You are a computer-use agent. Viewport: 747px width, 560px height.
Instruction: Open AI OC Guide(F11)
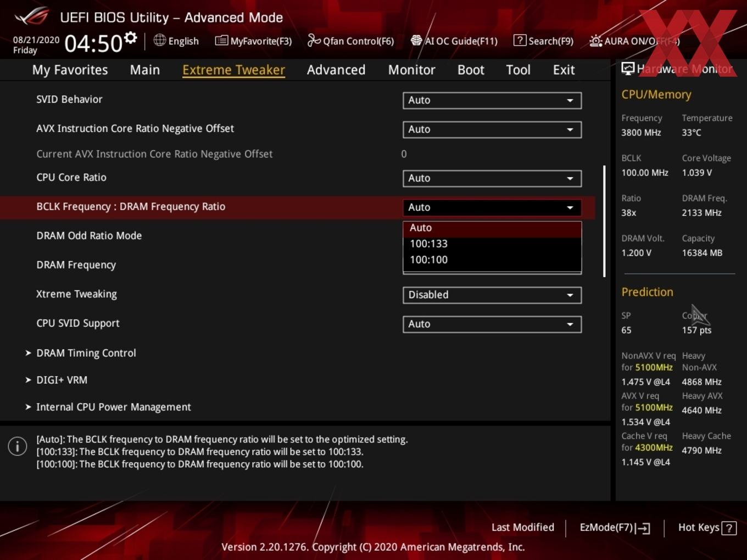point(454,41)
